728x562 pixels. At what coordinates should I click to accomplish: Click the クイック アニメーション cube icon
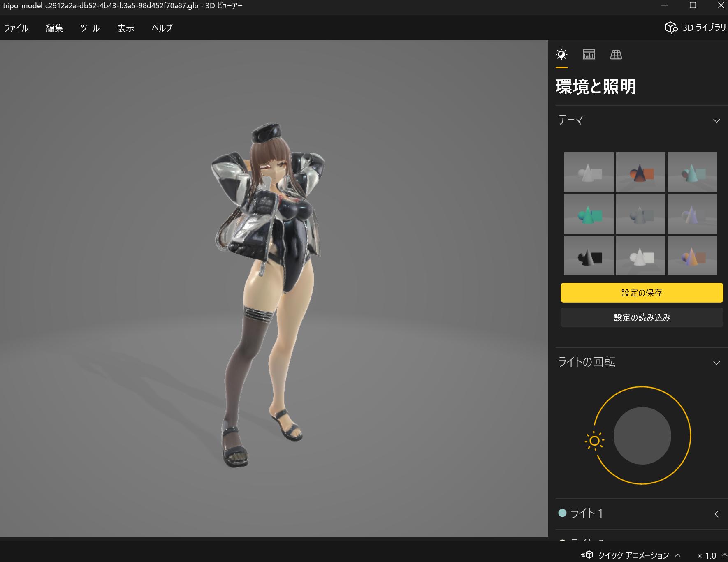[x=587, y=555]
